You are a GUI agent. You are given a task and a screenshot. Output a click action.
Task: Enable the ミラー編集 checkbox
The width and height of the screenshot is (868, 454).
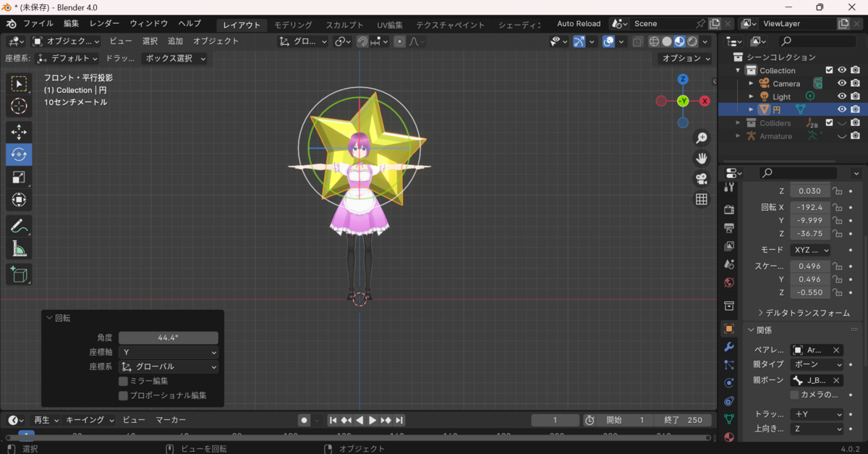123,381
